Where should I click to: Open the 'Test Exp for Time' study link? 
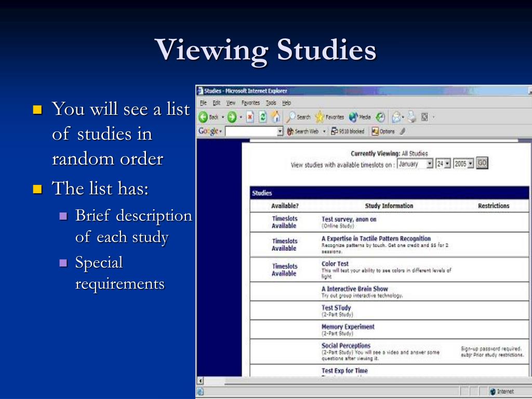pyautogui.click(x=344, y=371)
